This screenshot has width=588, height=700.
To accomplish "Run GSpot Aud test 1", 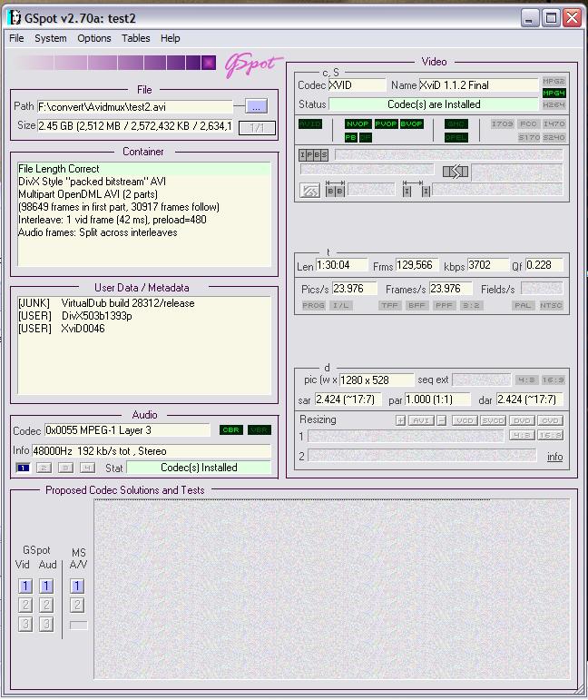I will coord(46,586).
